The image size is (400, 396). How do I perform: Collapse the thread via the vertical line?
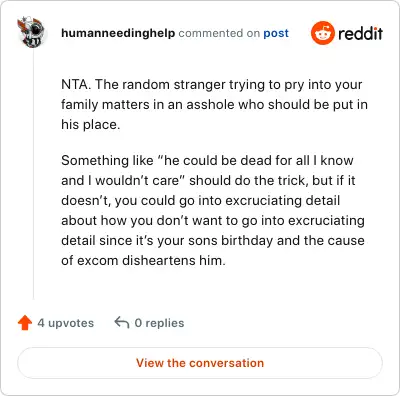click(x=33, y=173)
